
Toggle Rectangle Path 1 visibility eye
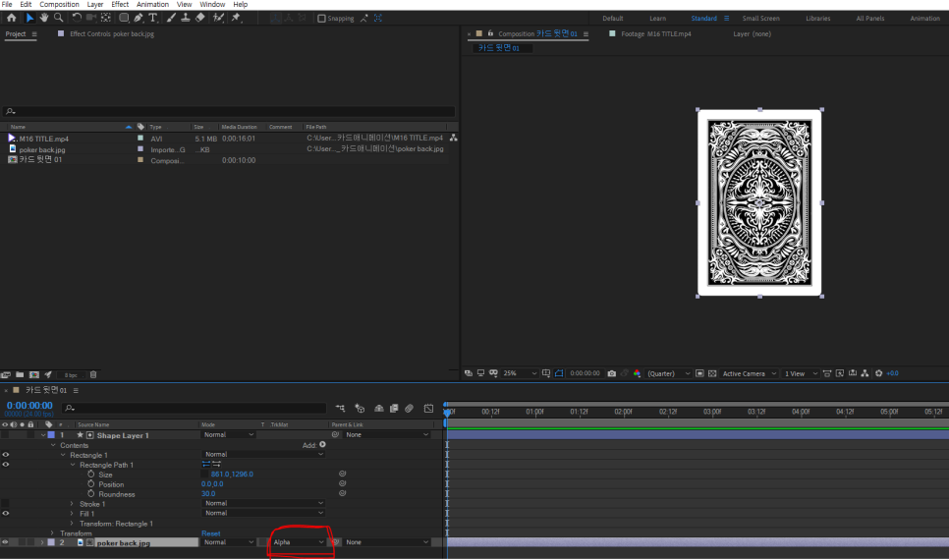[x=6, y=465]
